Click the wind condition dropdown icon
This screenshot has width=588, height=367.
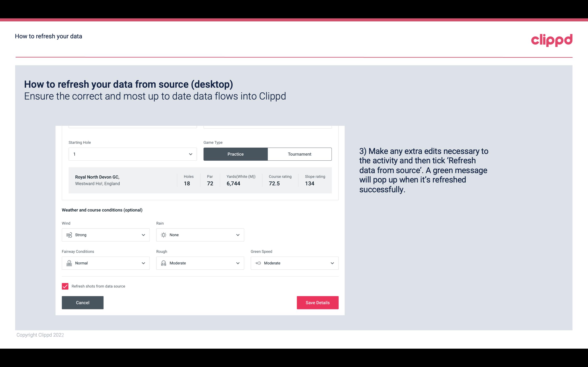point(143,235)
